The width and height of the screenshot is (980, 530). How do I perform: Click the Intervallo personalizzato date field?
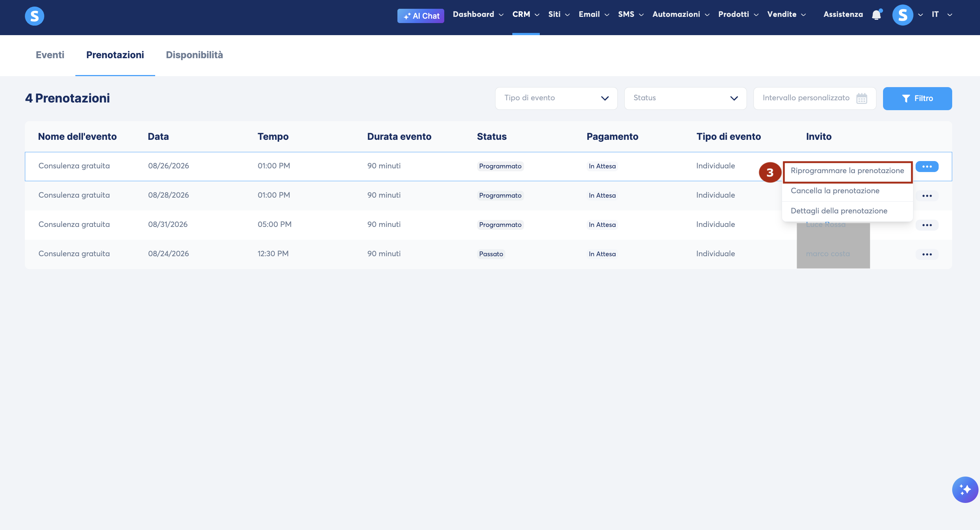pyautogui.click(x=815, y=98)
